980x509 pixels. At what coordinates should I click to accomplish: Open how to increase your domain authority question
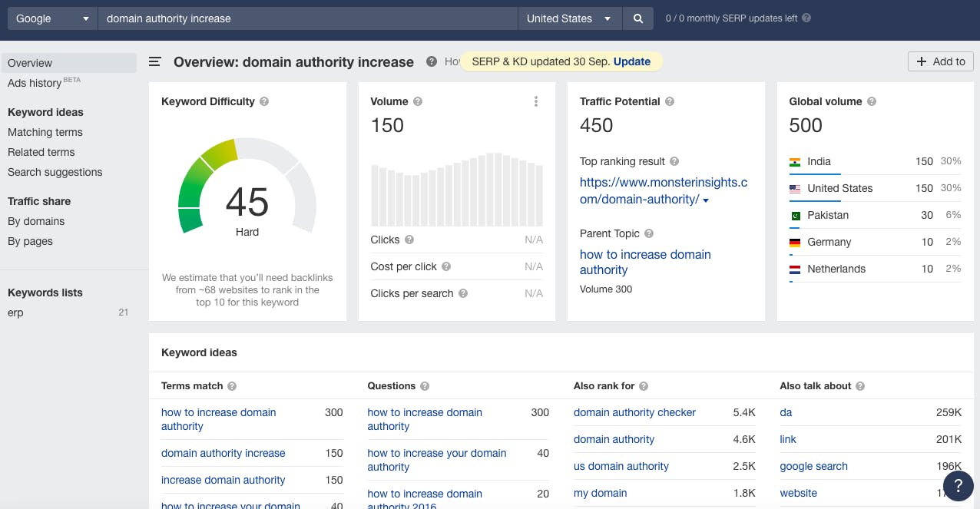437,460
